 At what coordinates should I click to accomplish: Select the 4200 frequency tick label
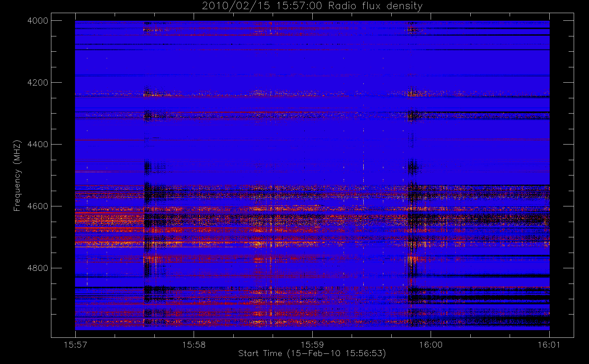pyautogui.click(x=38, y=83)
